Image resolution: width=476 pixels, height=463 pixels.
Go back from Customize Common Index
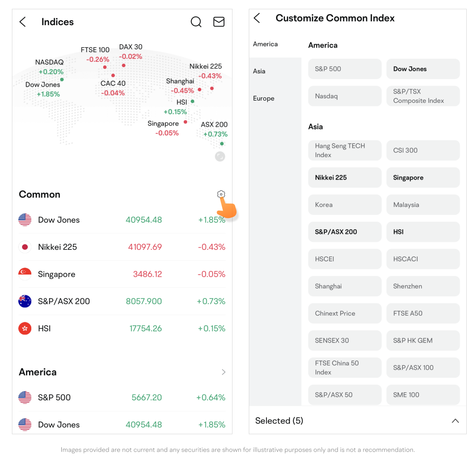(x=257, y=18)
